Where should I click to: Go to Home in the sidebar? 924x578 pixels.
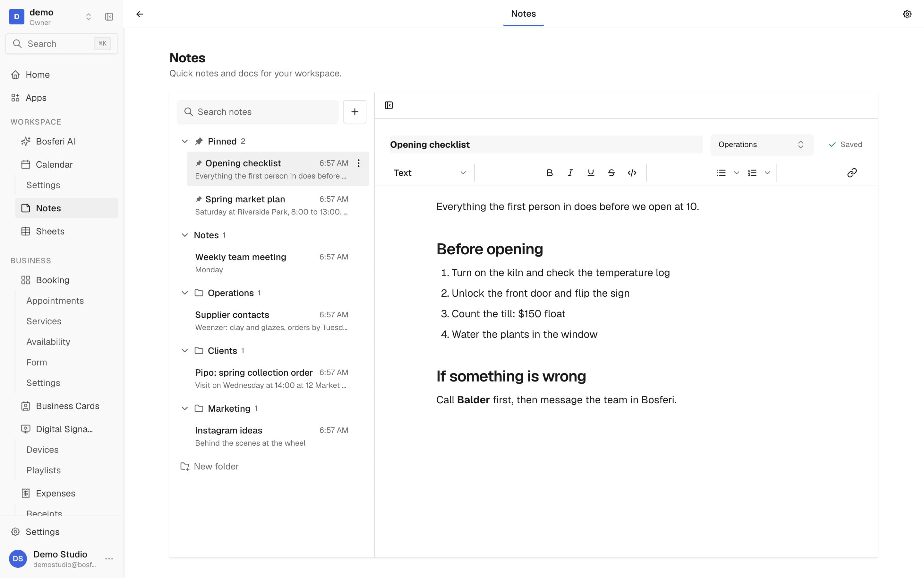62,74
